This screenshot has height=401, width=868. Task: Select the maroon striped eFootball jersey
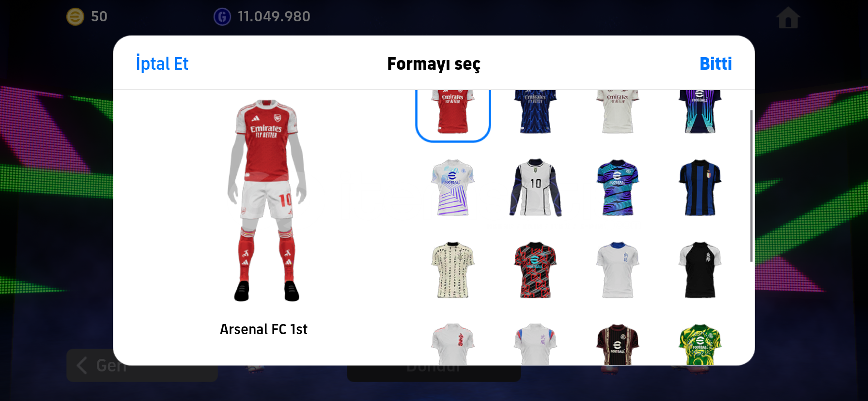618,344
